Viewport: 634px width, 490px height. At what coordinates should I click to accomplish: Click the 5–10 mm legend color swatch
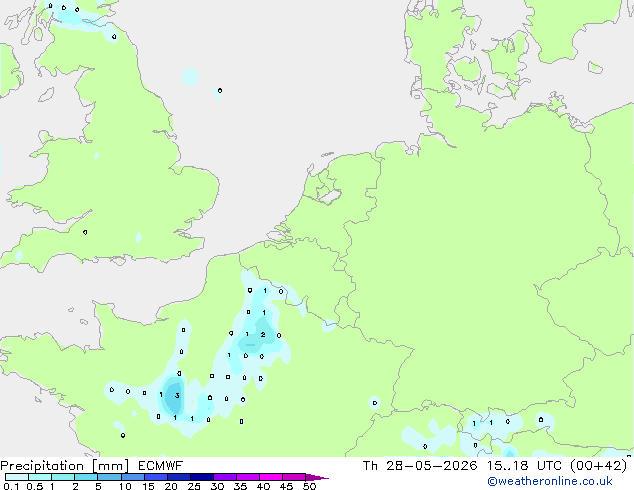109,477
